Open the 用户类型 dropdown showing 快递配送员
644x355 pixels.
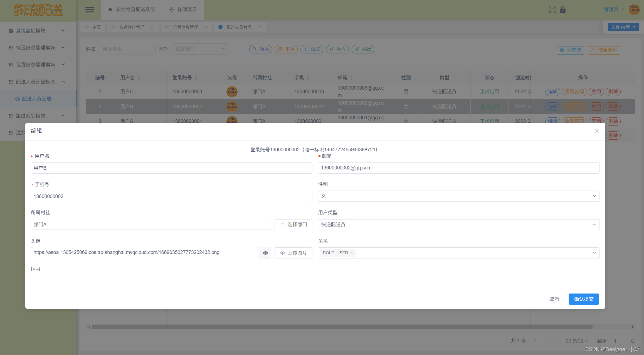[x=458, y=225]
